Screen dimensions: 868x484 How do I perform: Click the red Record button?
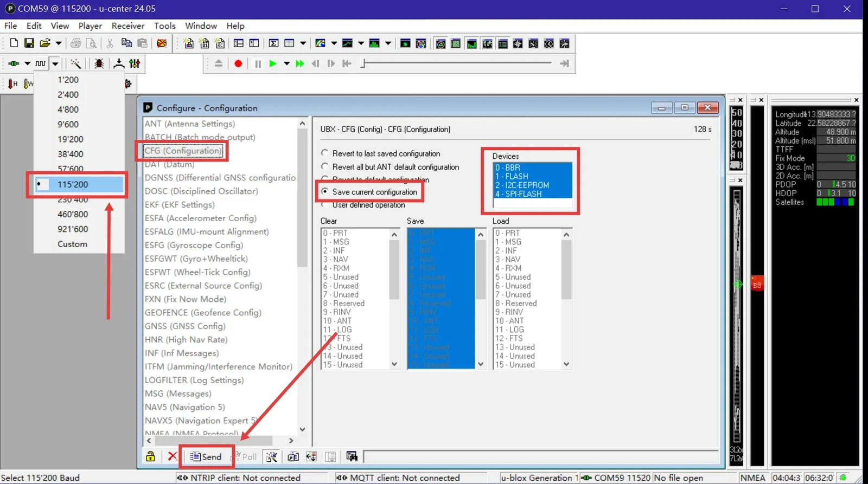click(x=238, y=63)
